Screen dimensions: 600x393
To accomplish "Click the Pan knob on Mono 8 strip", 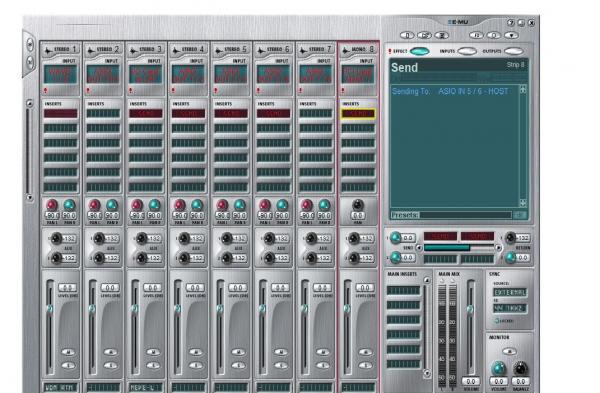I will click(x=358, y=205).
